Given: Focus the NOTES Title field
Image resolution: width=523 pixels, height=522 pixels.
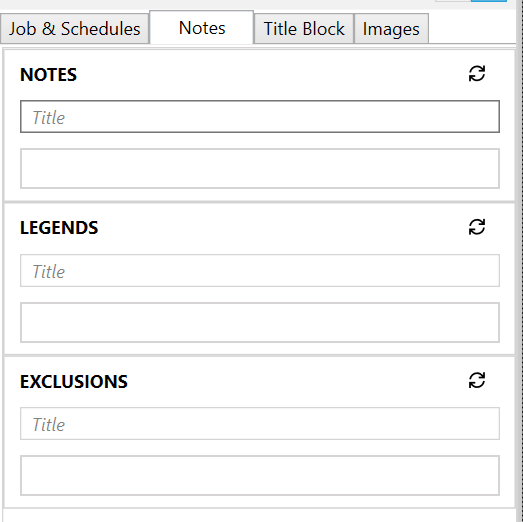Looking at the screenshot, I should click(x=260, y=116).
